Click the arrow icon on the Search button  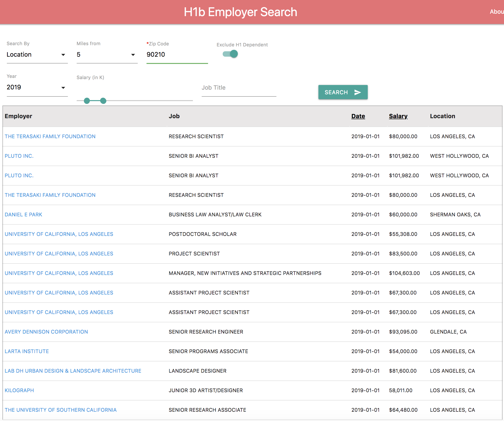coord(357,92)
